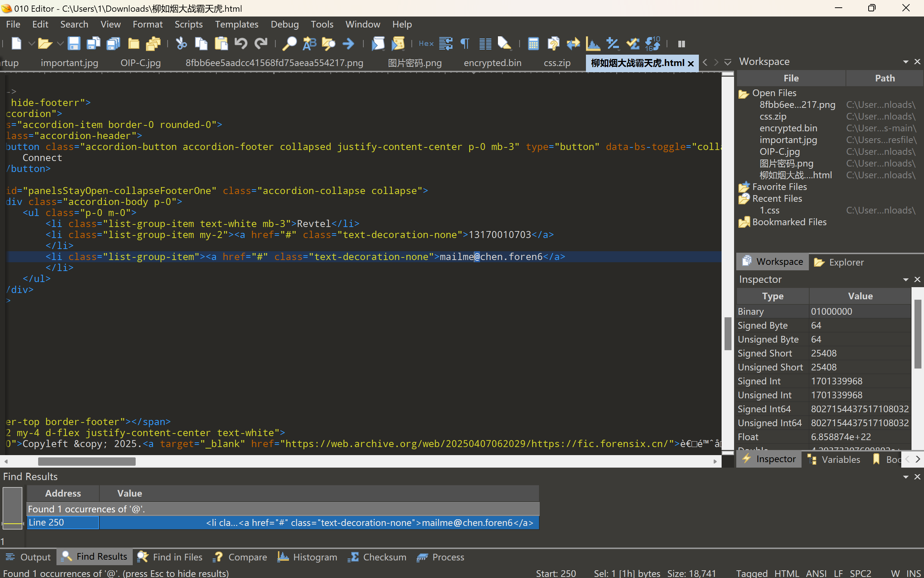The image size is (924, 578).
Task: Open the Scripts menu
Action: pyautogui.click(x=188, y=25)
